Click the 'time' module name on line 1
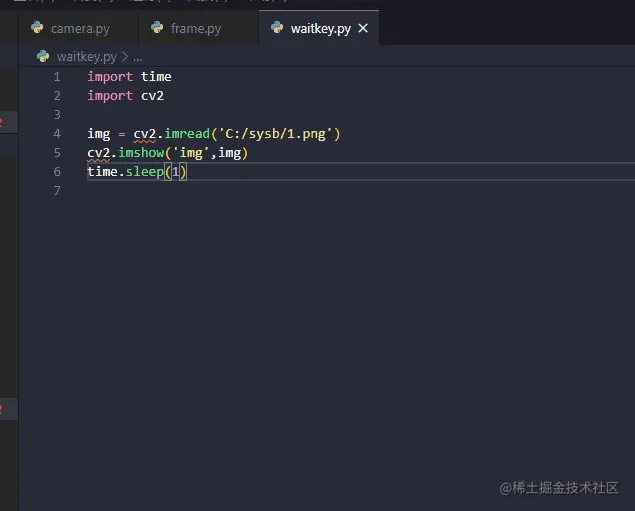The image size is (635, 511). pyautogui.click(x=156, y=77)
